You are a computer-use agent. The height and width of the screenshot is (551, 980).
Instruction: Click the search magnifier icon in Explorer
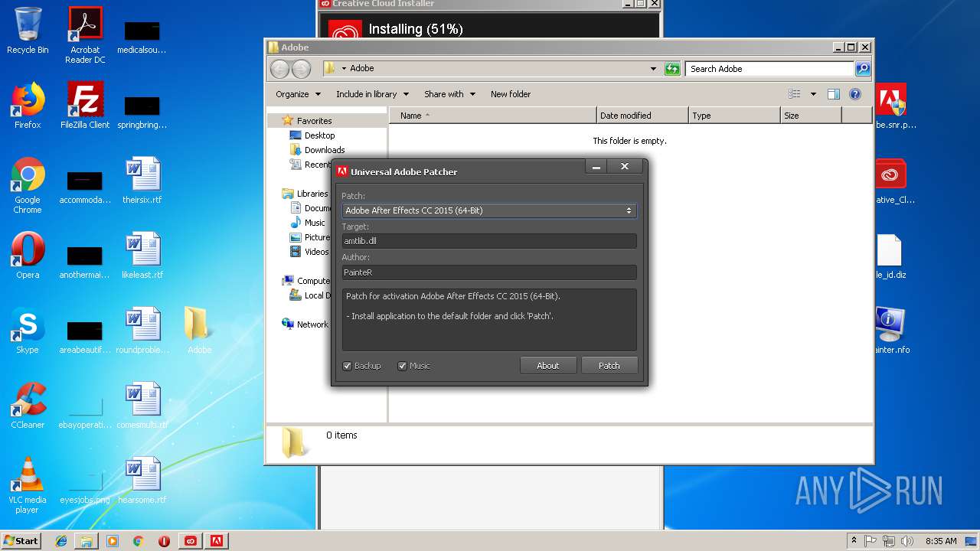tap(863, 69)
